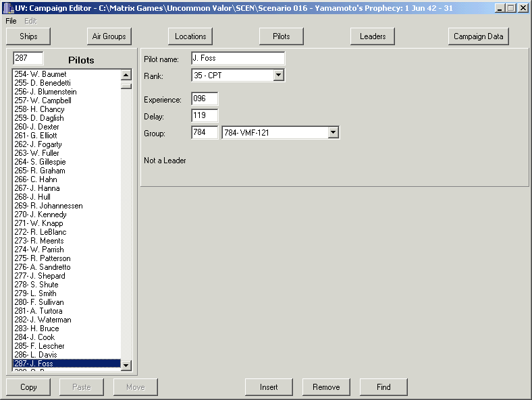Image resolution: width=532 pixels, height=400 pixels.
Task: Click the Pilot name field
Action: pos(238,58)
